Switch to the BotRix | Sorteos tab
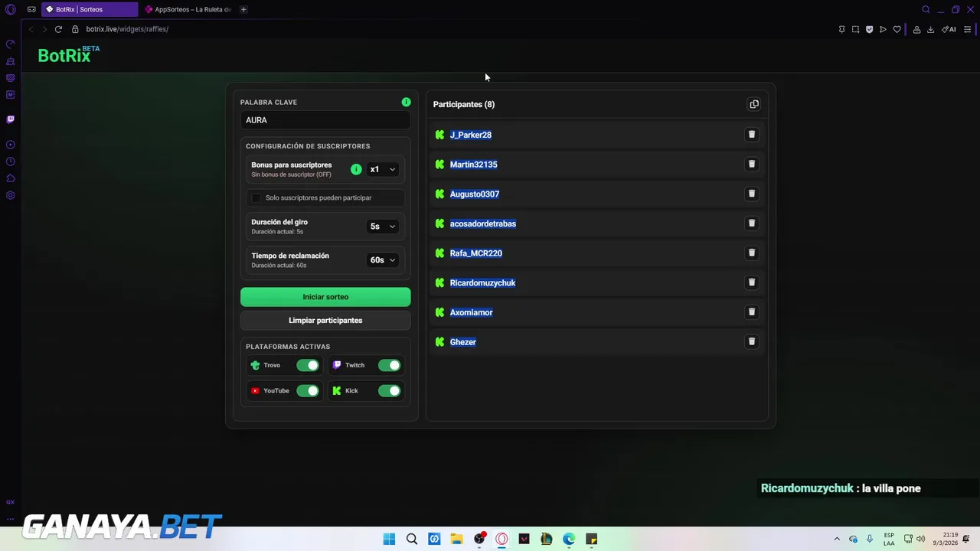 pyautogui.click(x=90, y=9)
